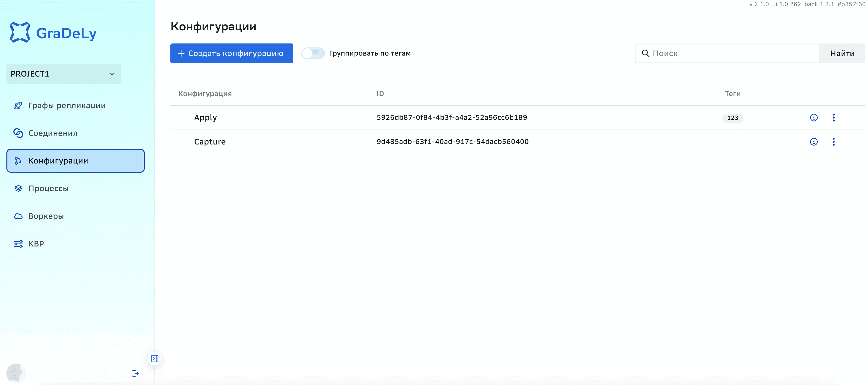This screenshot has width=868, height=385.
Task: Enable Группировать по тегам
Action: (x=313, y=53)
